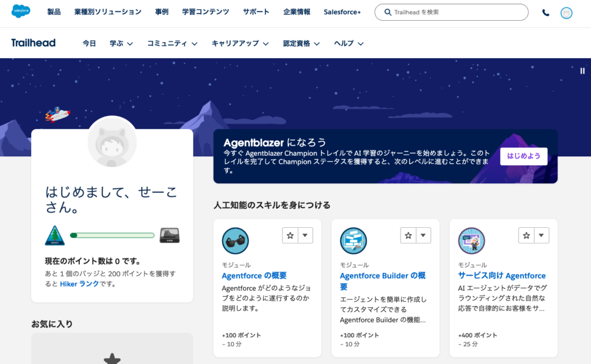591x364 pixels.
Task: Click the はじめよう button
Action: coord(523,156)
